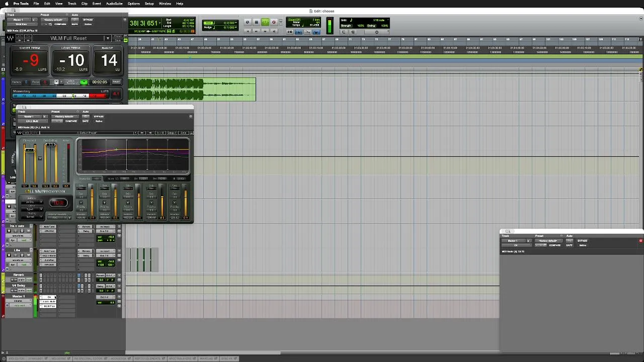
Task: Open the factory default preset list in WLM
Action: coord(54,20)
